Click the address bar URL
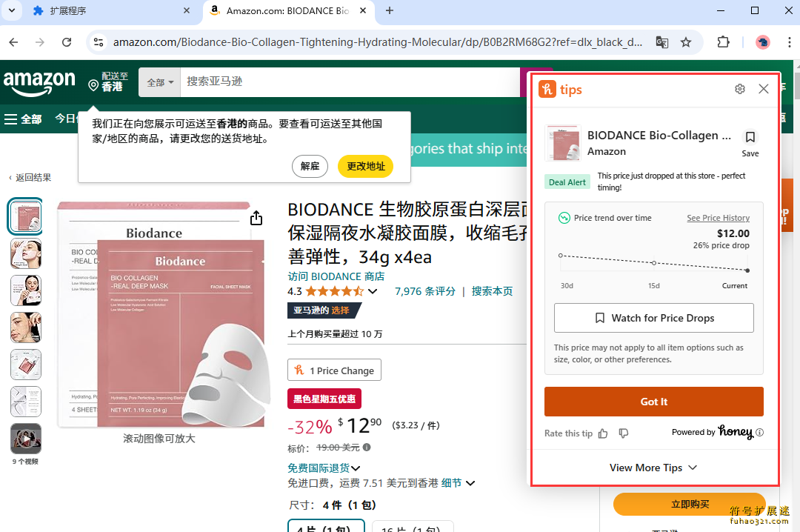 [378, 42]
